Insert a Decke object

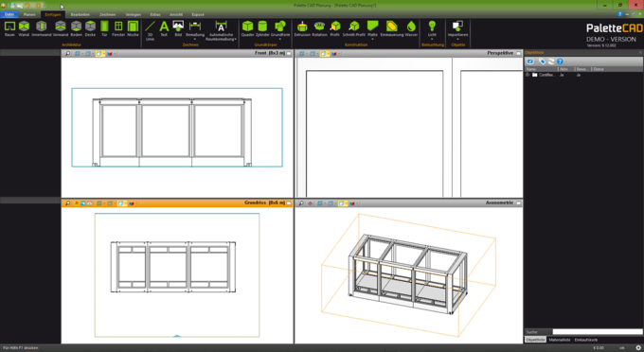point(90,28)
